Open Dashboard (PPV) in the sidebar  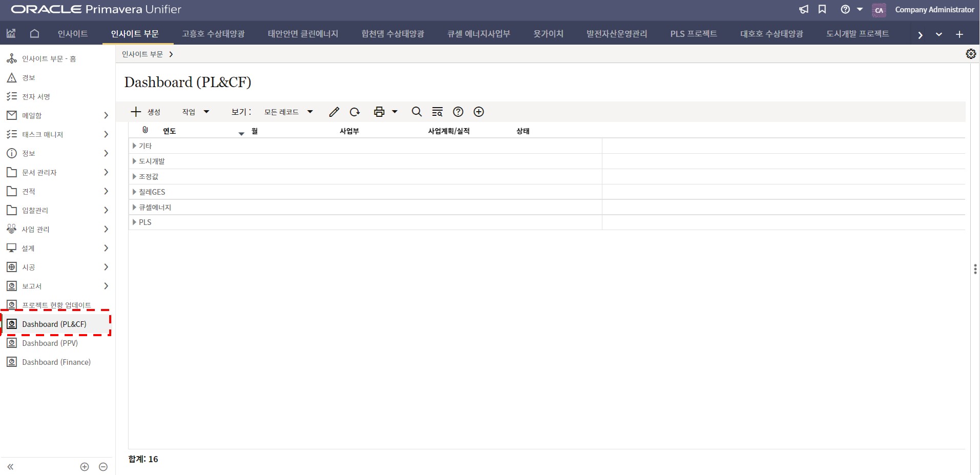point(50,343)
